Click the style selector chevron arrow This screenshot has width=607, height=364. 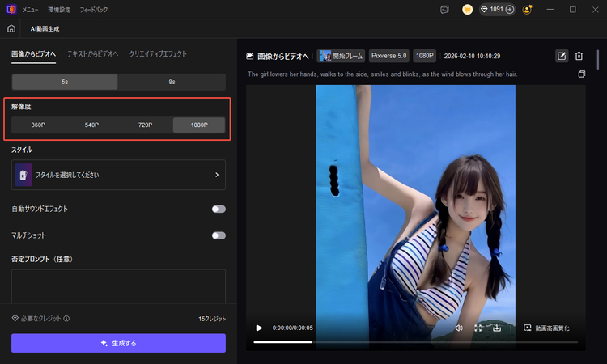pos(217,175)
